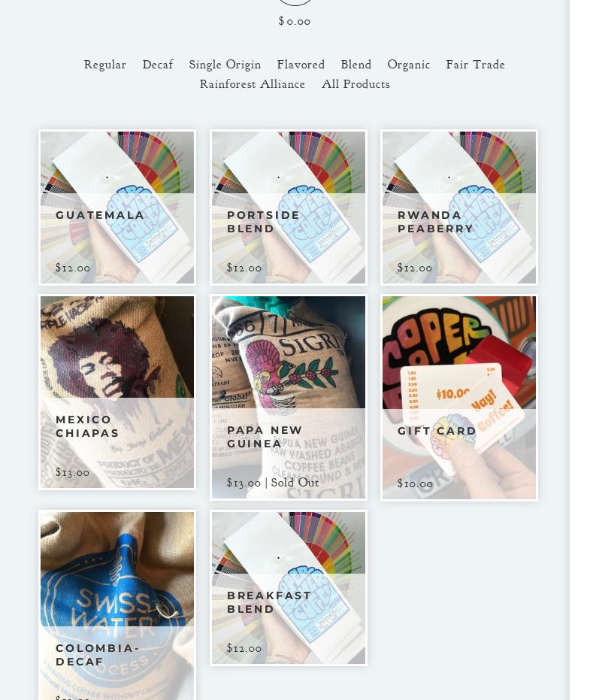Open Rainforest Alliance category
The image size is (590, 700).
click(252, 84)
